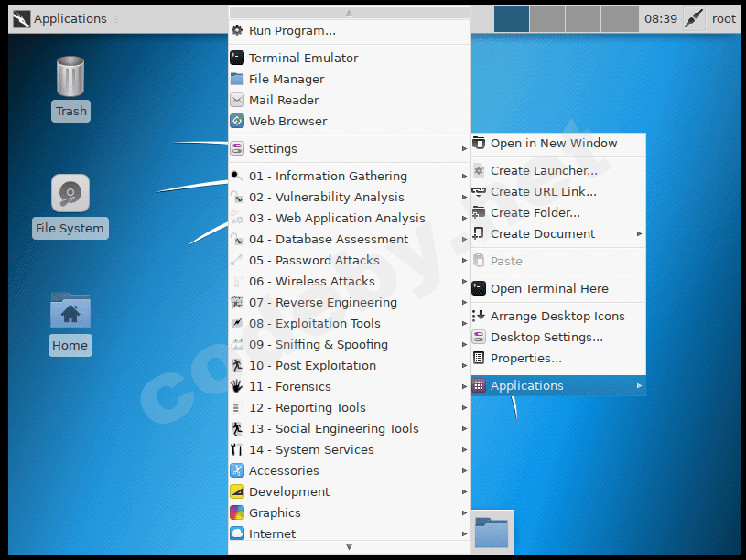Click the Open Terminal Here icon

pyautogui.click(x=479, y=288)
